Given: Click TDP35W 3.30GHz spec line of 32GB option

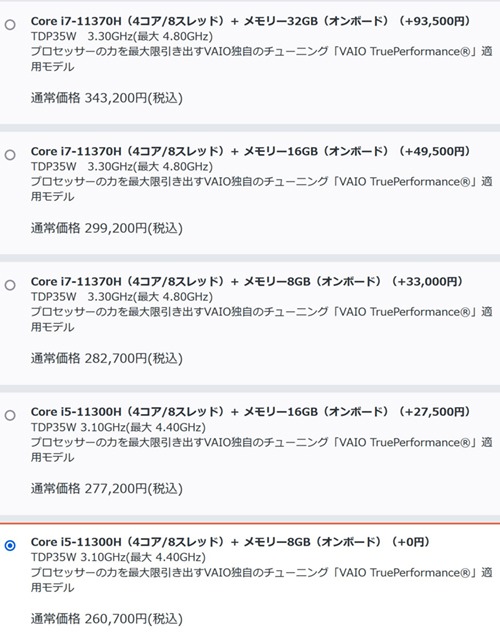Looking at the screenshot, I should click(x=122, y=37).
